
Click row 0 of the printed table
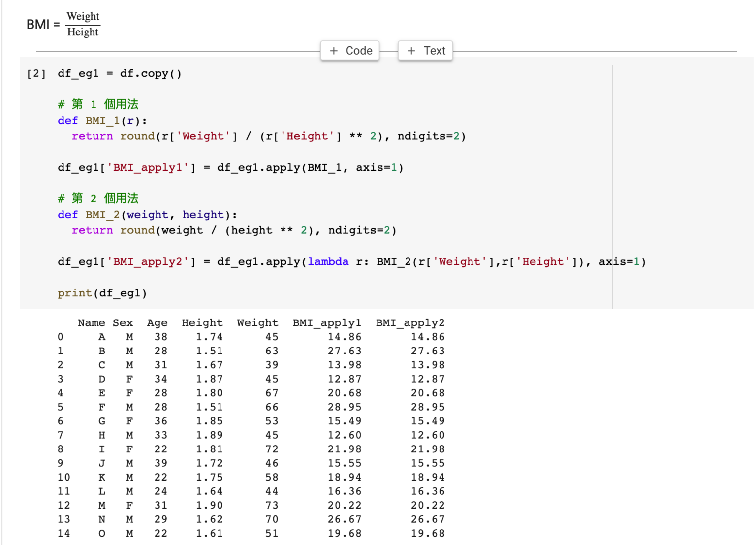(x=197, y=337)
